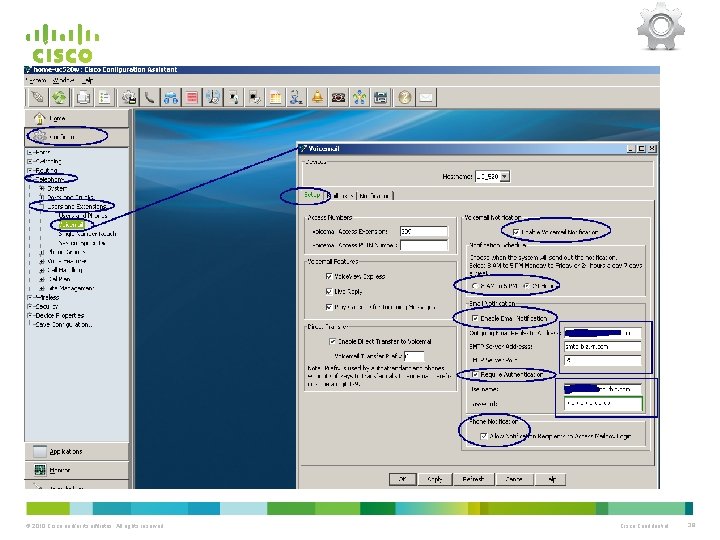This screenshot has height=540, width=720.
Task: Click the Password input field
Action: pyautogui.click(x=602, y=404)
